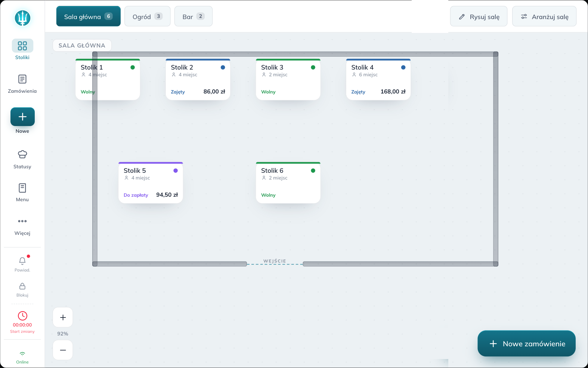588x368 pixels.
Task: Zoom in with the plus button
Action: (63, 318)
